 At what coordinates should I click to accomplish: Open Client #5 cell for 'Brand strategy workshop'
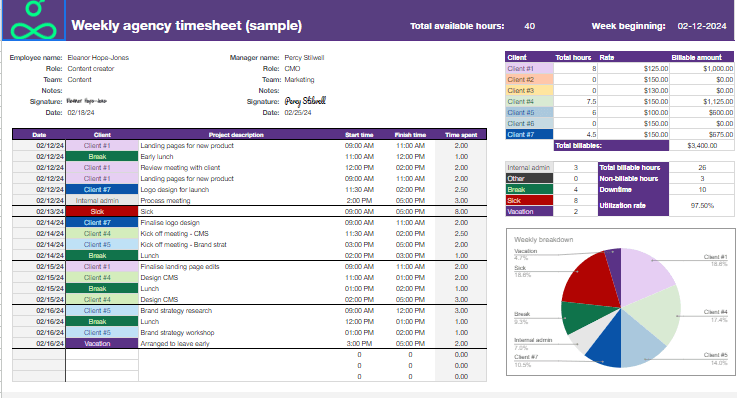pos(102,333)
